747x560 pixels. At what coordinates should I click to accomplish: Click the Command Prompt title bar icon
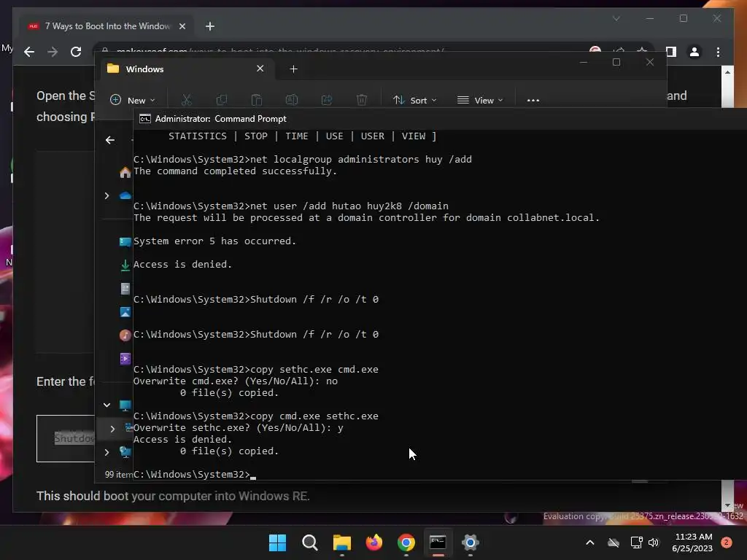[x=145, y=119]
